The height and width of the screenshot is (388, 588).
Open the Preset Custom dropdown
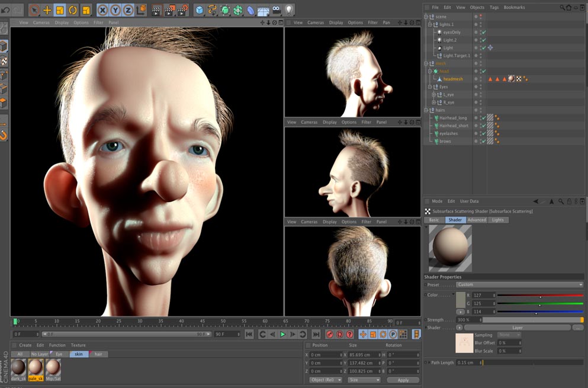click(520, 285)
